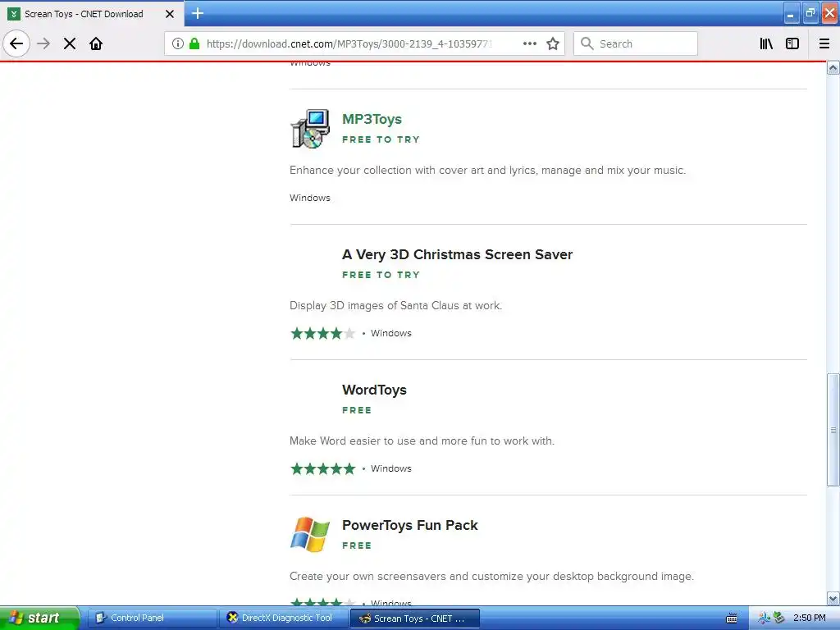
Task: Click Screan Toys - CNET taskbar button
Action: 414,619
